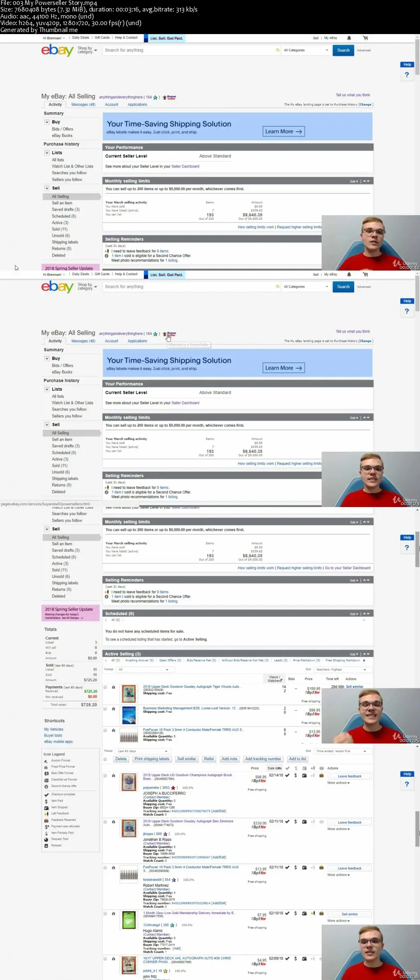This screenshot has height=980, width=420.
Task: Click the Second chance offer legend icon
Action: click(x=46, y=786)
